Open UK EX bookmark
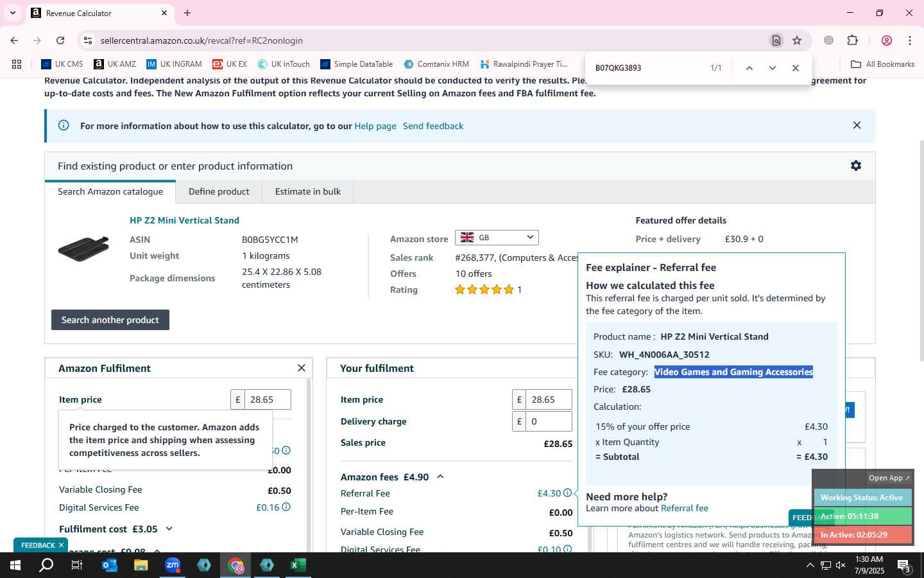 tap(230, 64)
